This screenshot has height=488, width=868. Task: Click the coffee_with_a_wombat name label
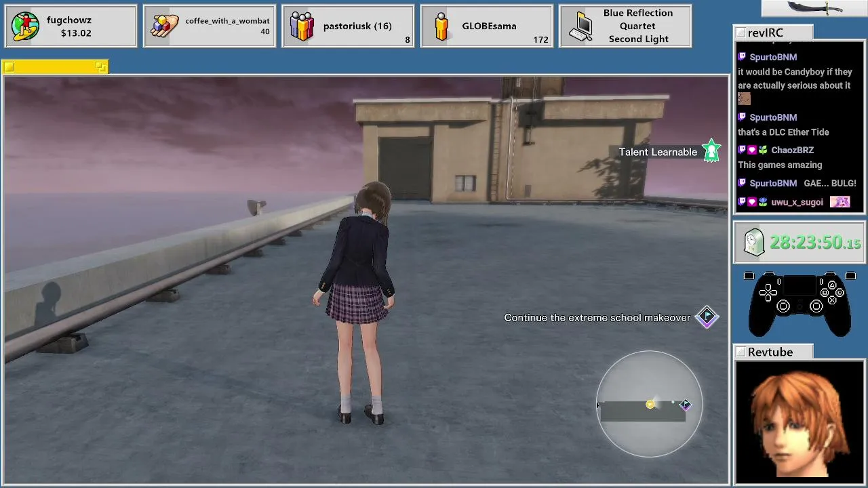click(x=227, y=21)
